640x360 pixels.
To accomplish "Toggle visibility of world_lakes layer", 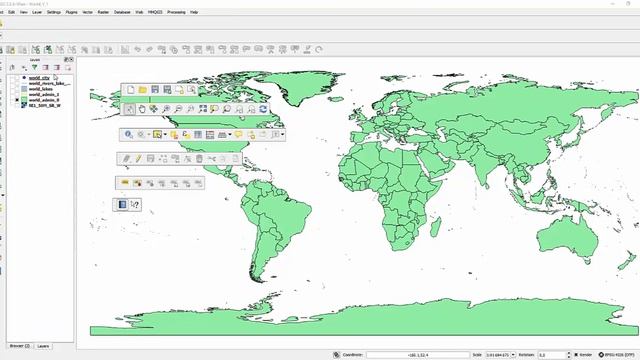I will pyautogui.click(x=17, y=89).
